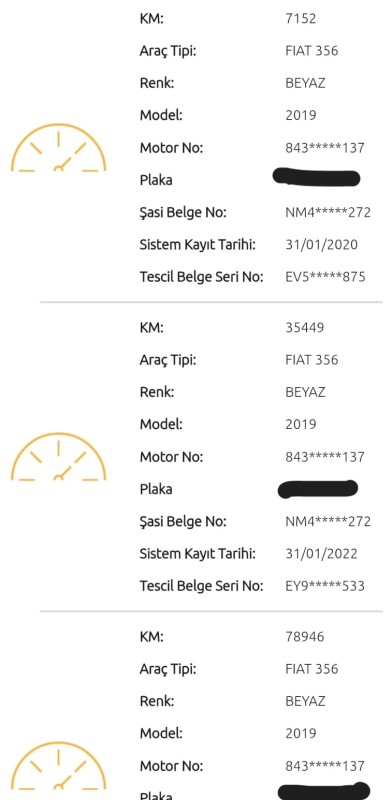This screenshot has width=392, height=800.
Task: Click the Tescil serial number EV5*****875
Action: (x=325, y=277)
